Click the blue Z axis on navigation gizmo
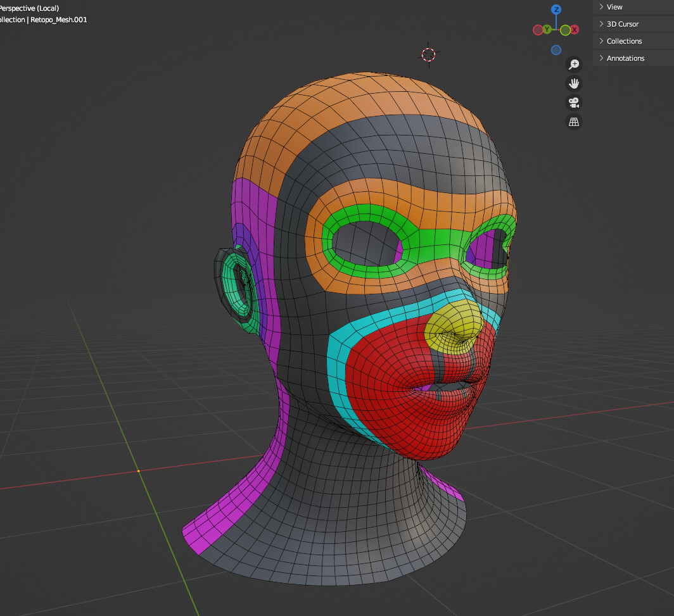674x616 pixels. click(556, 9)
